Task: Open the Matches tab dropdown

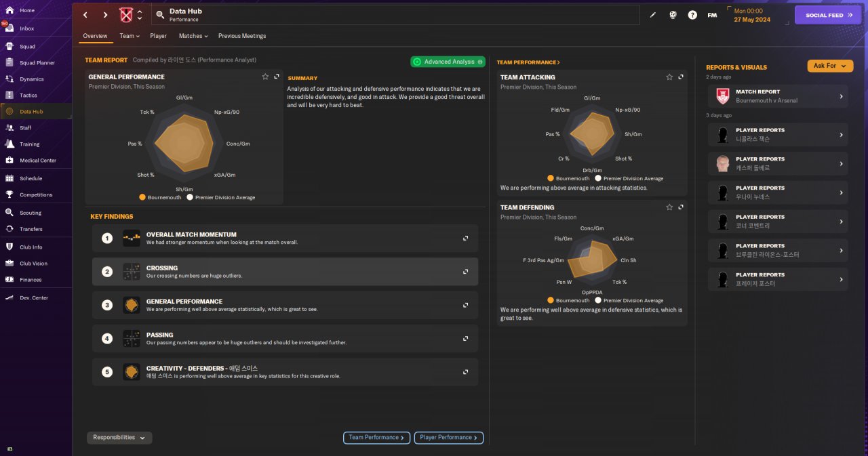Action: tap(193, 36)
